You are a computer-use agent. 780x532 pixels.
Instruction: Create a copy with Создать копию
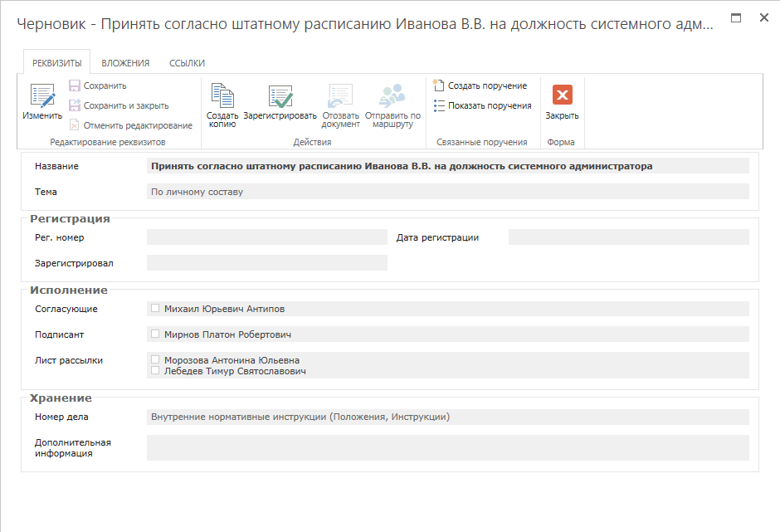tap(222, 96)
